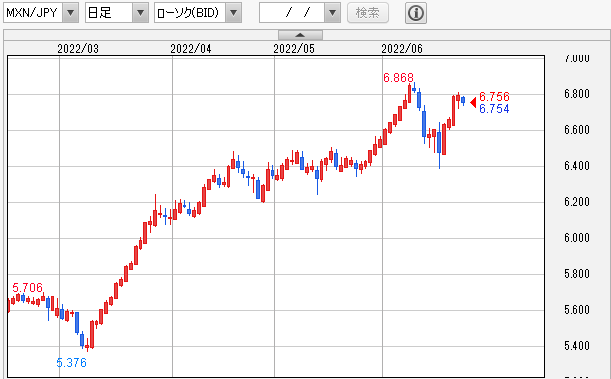Click the 2022/05 date axis label
This screenshot has height=379, width=611.
click(293, 49)
